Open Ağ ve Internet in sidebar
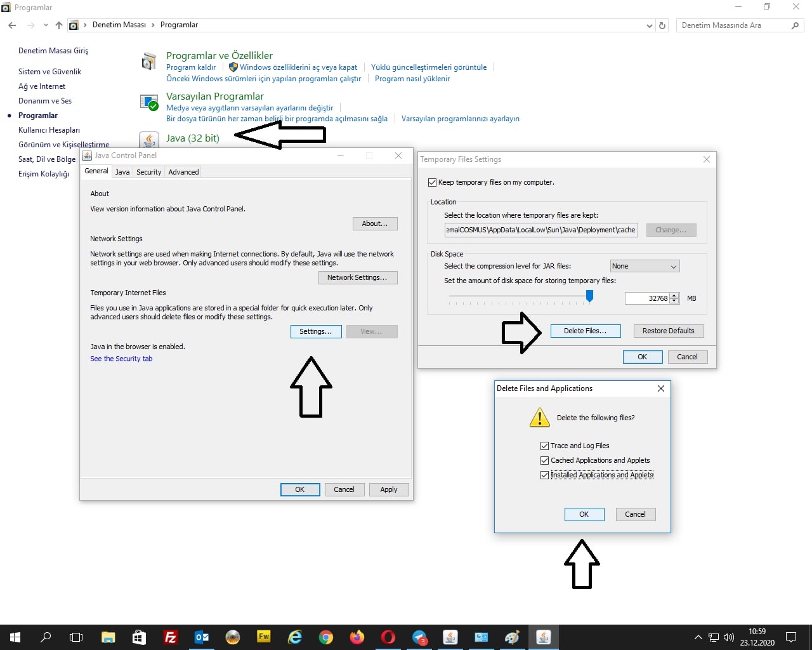This screenshot has width=812, height=650. [42, 86]
